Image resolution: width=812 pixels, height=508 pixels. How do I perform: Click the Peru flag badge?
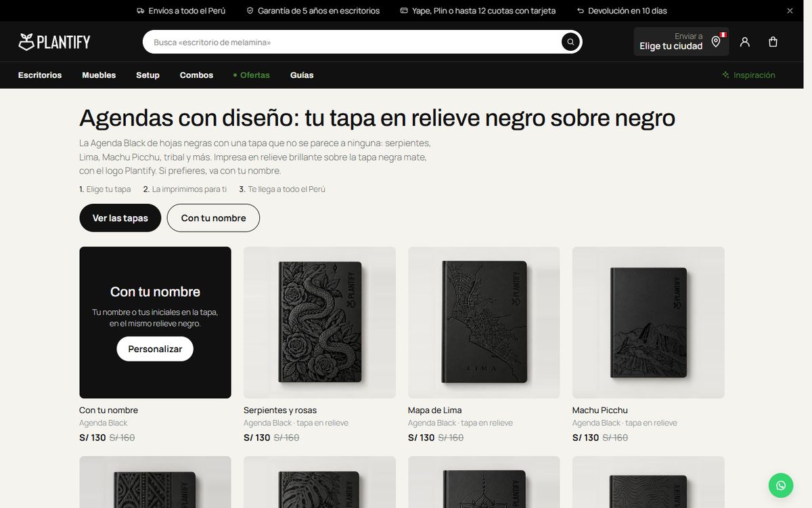coord(723,34)
